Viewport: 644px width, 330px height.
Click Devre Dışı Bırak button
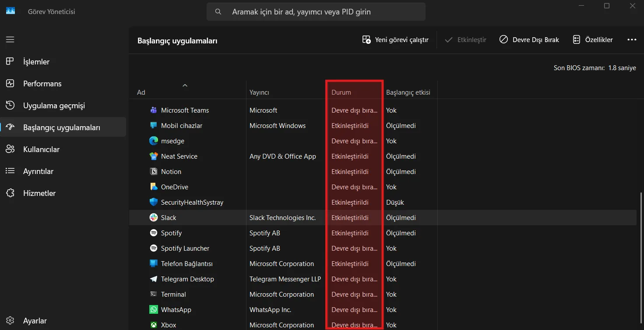pos(529,40)
